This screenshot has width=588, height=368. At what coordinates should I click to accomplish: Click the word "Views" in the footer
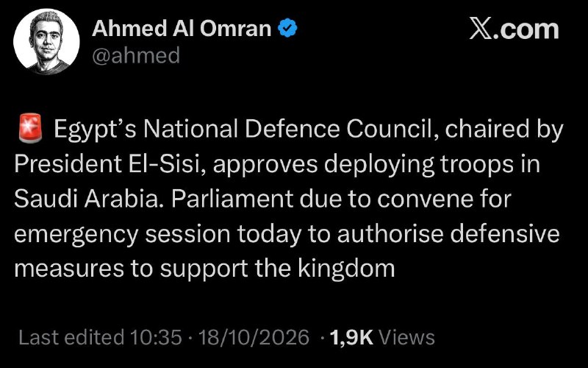pos(407,337)
